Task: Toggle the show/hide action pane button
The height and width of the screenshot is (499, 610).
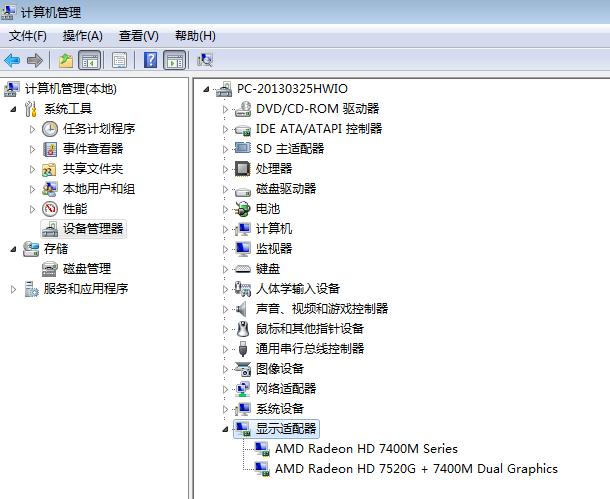Action: coord(174,60)
